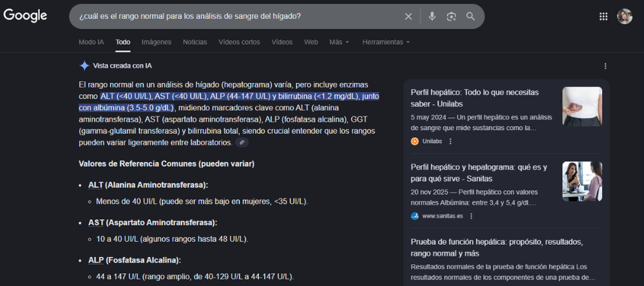Viewport: 644px width, 286px height.
Task: Click the Unilabs favicon
Action: 415,141
